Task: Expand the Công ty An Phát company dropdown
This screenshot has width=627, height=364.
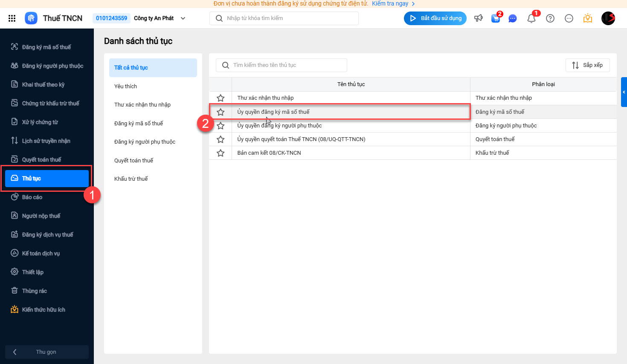Action: point(183,18)
